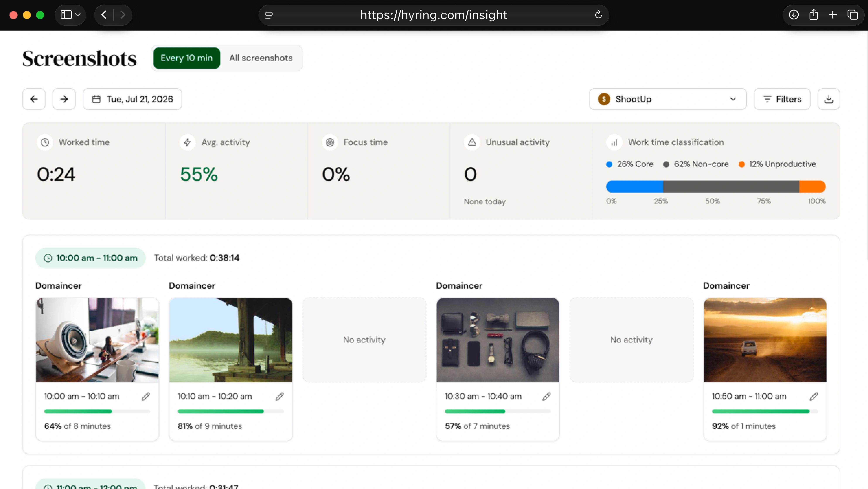
Task: Click the Worked time clock icon
Action: [45, 142]
